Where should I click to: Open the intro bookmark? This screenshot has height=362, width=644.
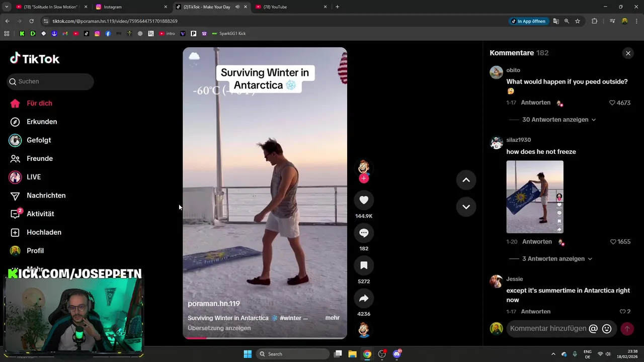tap(167, 34)
